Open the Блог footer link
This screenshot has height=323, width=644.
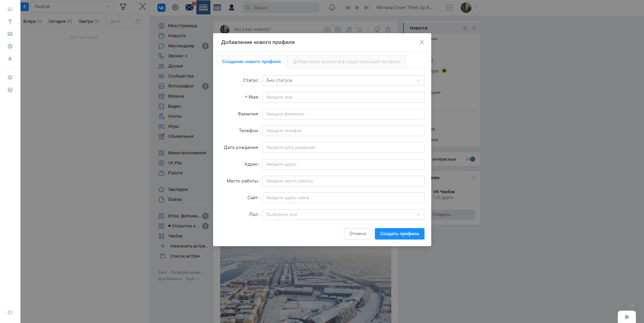click(x=162, y=272)
